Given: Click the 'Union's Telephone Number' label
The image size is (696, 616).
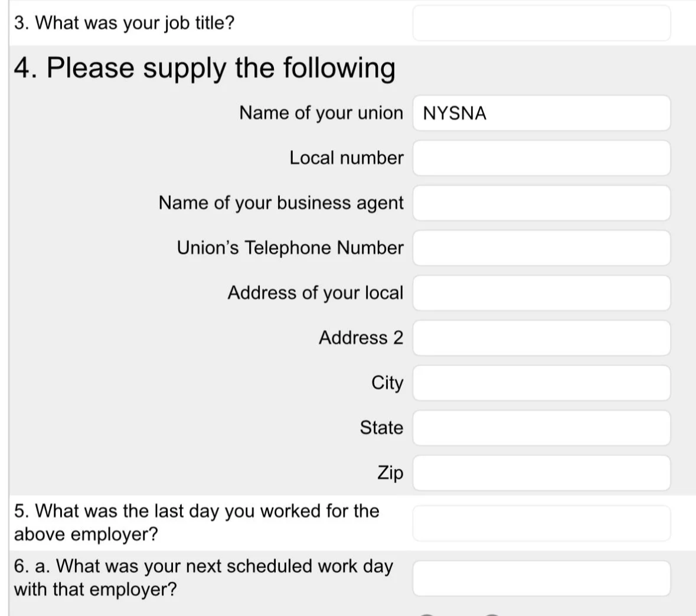Looking at the screenshot, I should tap(290, 247).
